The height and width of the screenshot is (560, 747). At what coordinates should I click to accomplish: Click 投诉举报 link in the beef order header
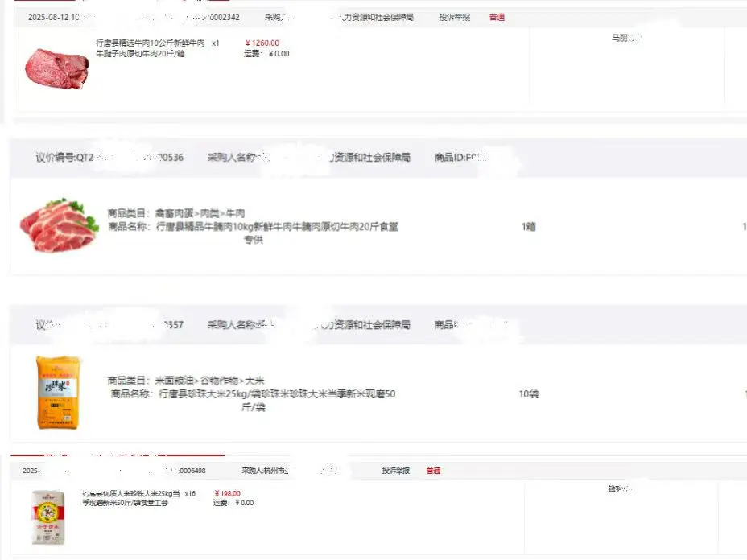455,17
